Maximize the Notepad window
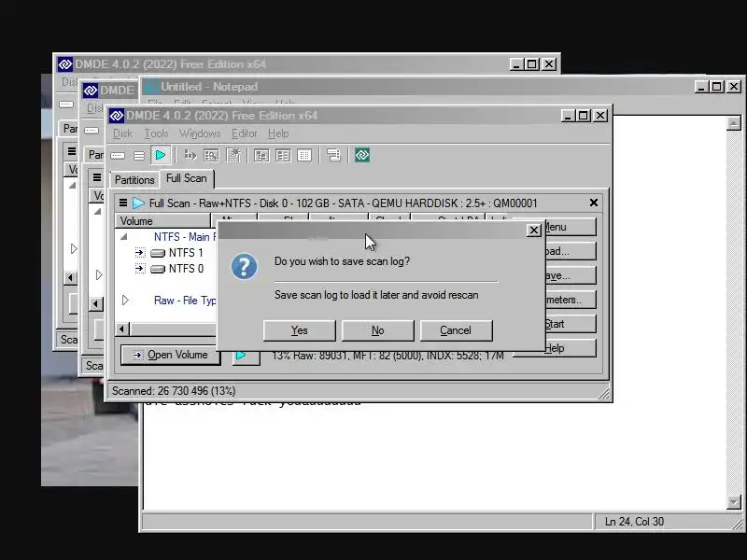This screenshot has width=747, height=560. point(716,87)
